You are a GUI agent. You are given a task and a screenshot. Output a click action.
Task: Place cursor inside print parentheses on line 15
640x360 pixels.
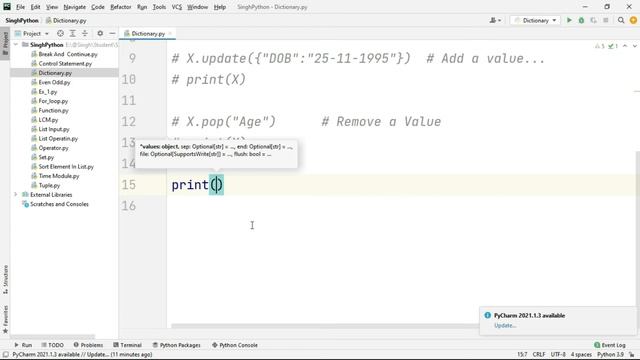[216, 185]
